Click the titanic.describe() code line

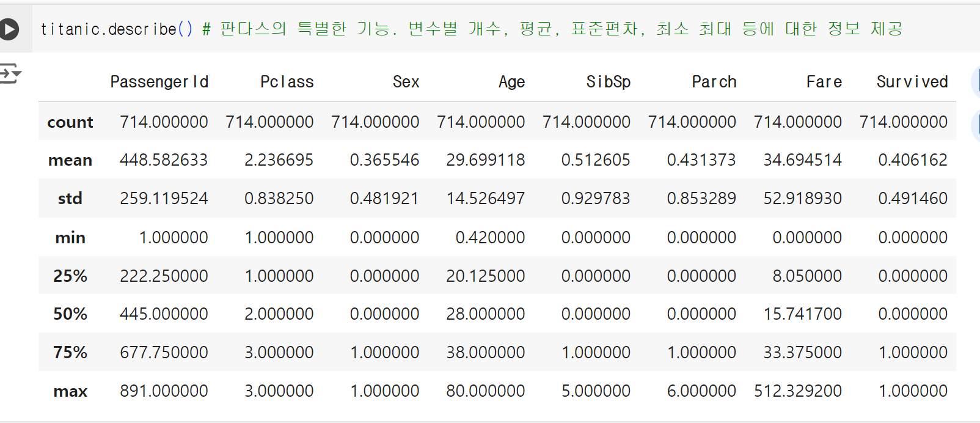pyautogui.click(x=471, y=29)
